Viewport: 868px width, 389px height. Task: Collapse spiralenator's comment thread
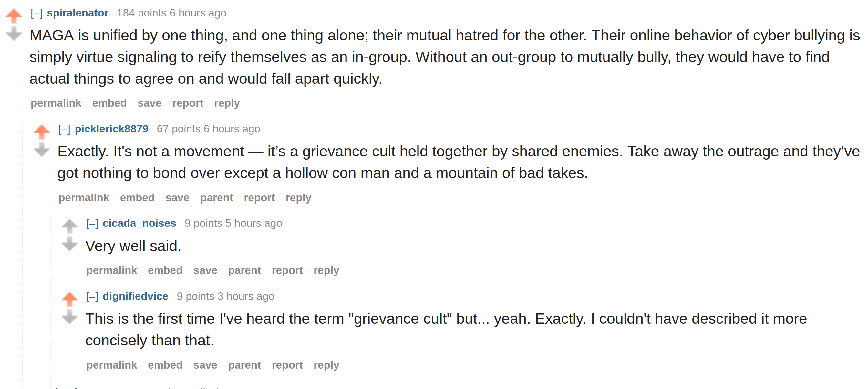click(36, 13)
